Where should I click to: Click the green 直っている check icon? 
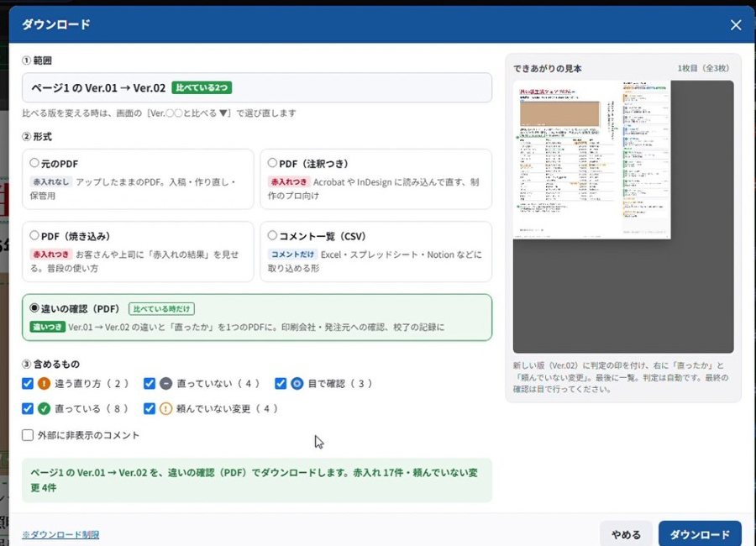[44, 408]
